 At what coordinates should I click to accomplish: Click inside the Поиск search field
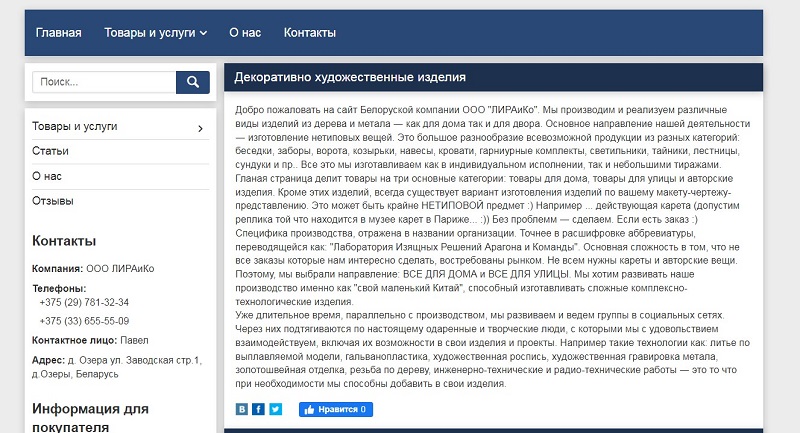[104, 82]
